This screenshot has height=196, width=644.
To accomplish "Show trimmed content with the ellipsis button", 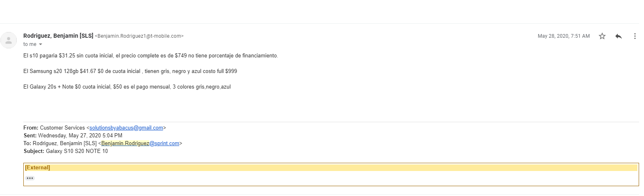I will (30, 178).
